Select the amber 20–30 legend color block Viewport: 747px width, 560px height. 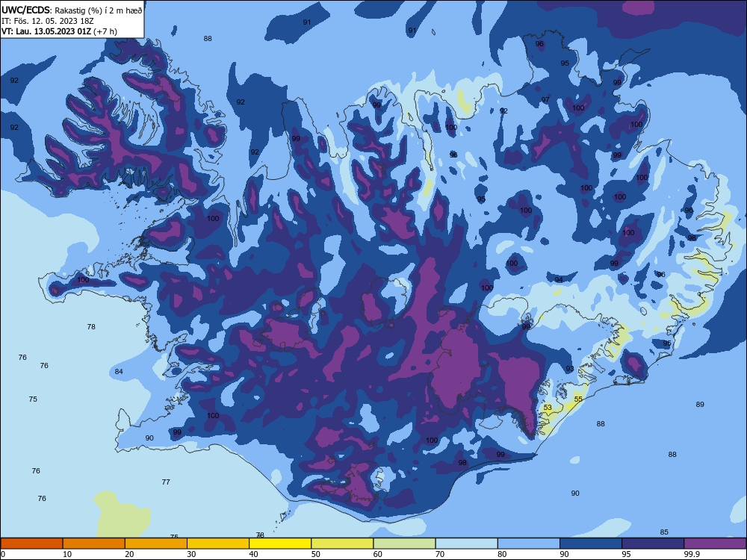(x=156, y=544)
